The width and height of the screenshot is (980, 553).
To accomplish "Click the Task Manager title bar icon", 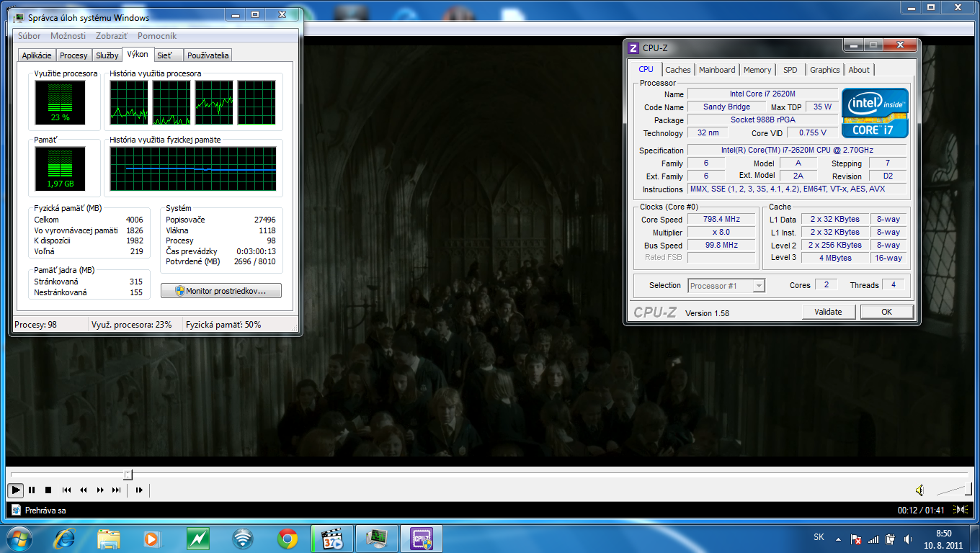I will pyautogui.click(x=19, y=17).
